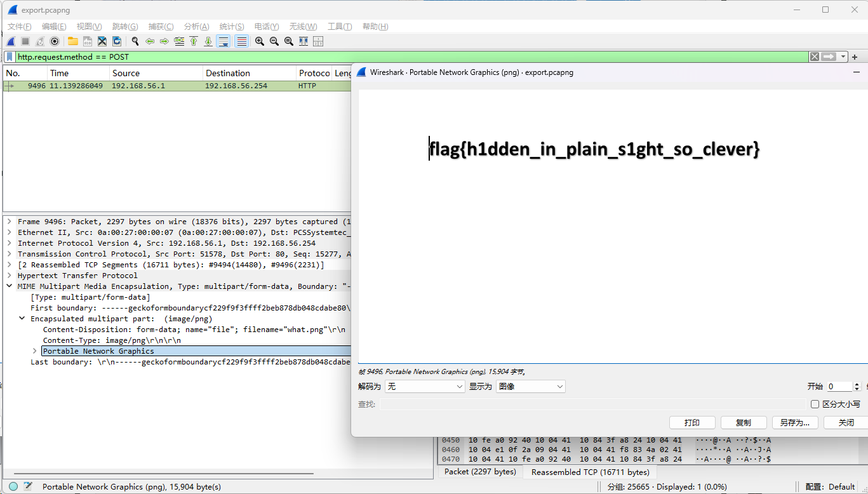Image resolution: width=868 pixels, height=494 pixels.
Task: Reload the capture file icon
Action: click(x=117, y=41)
